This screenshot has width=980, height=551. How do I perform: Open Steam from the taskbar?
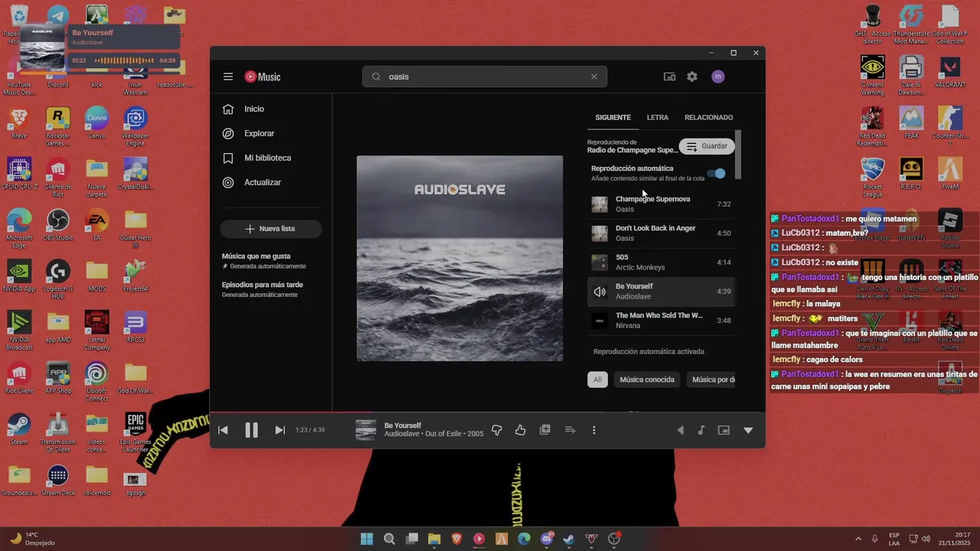(x=569, y=539)
